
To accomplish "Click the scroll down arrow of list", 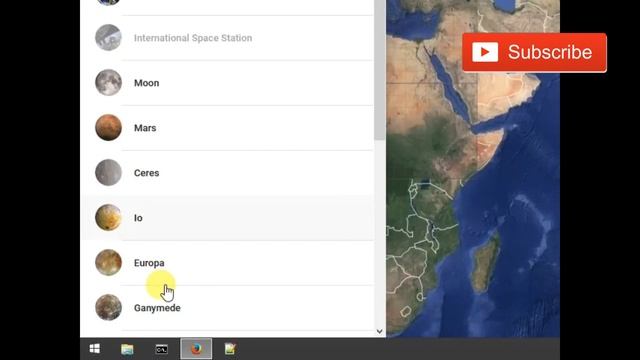I will pyautogui.click(x=380, y=331).
